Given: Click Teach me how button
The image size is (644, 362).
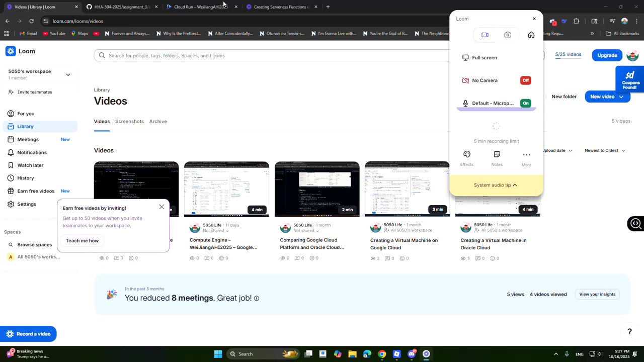Looking at the screenshot, I should click(x=82, y=241).
